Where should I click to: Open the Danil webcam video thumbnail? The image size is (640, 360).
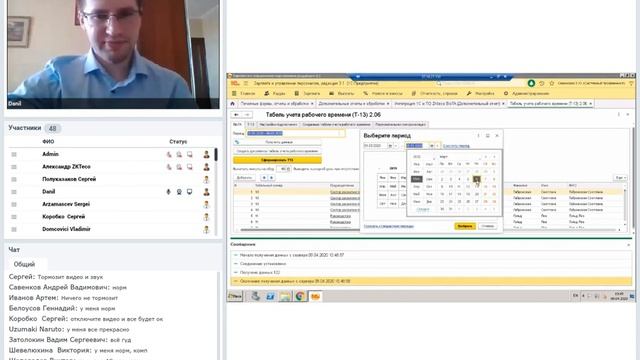tap(113, 54)
